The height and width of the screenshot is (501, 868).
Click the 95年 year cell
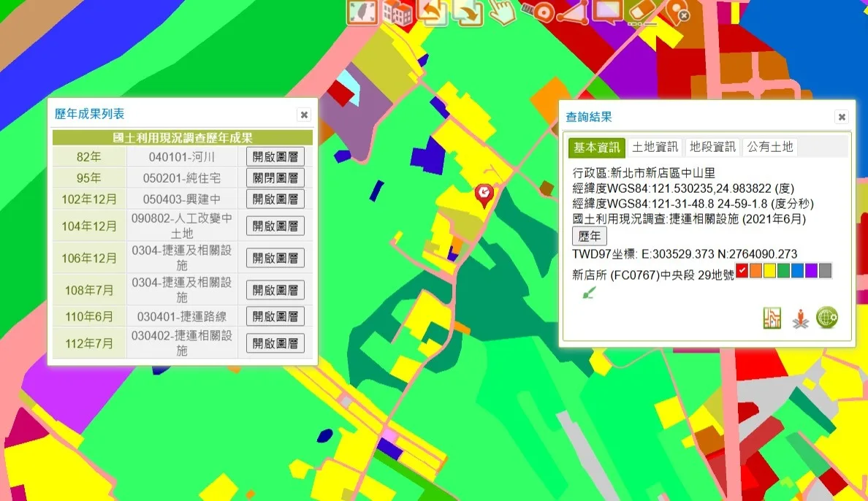click(88, 177)
